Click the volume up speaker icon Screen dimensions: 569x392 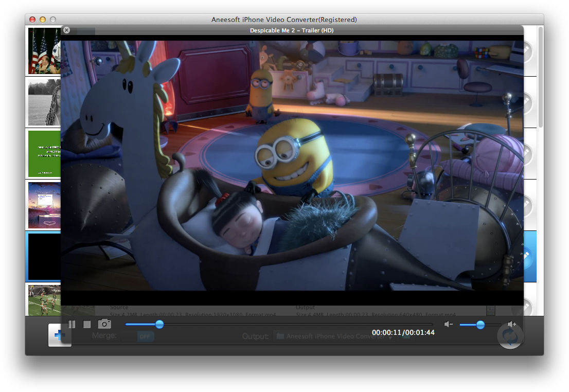(x=511, y=324)
